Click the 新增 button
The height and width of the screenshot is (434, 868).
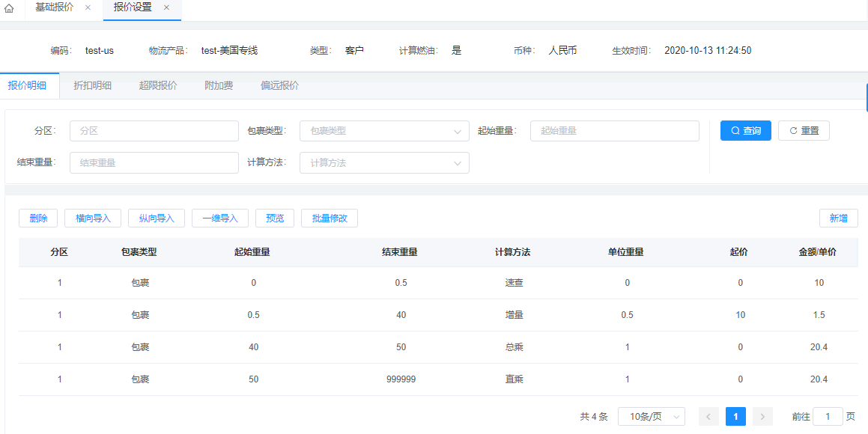click(x=838, y=218)
